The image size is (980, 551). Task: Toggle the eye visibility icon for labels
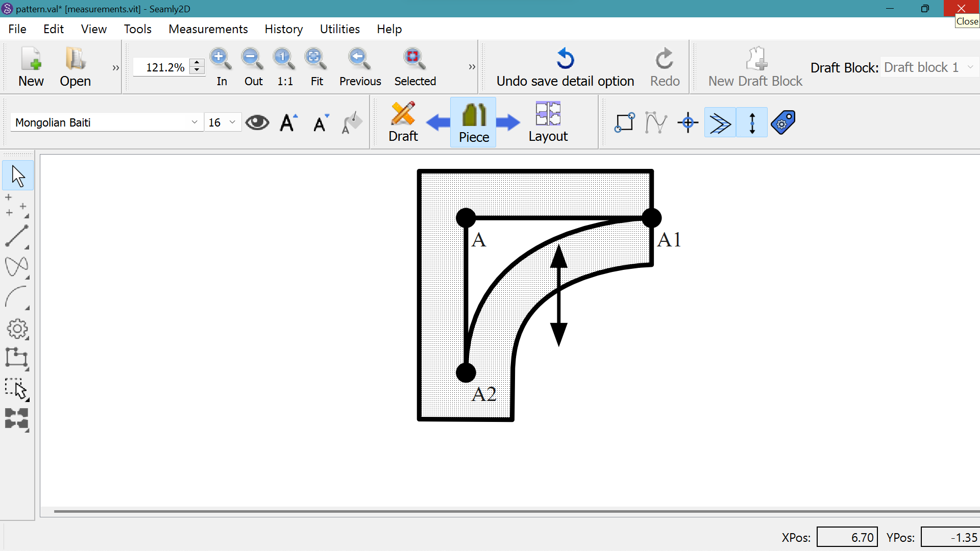(257, 123)
